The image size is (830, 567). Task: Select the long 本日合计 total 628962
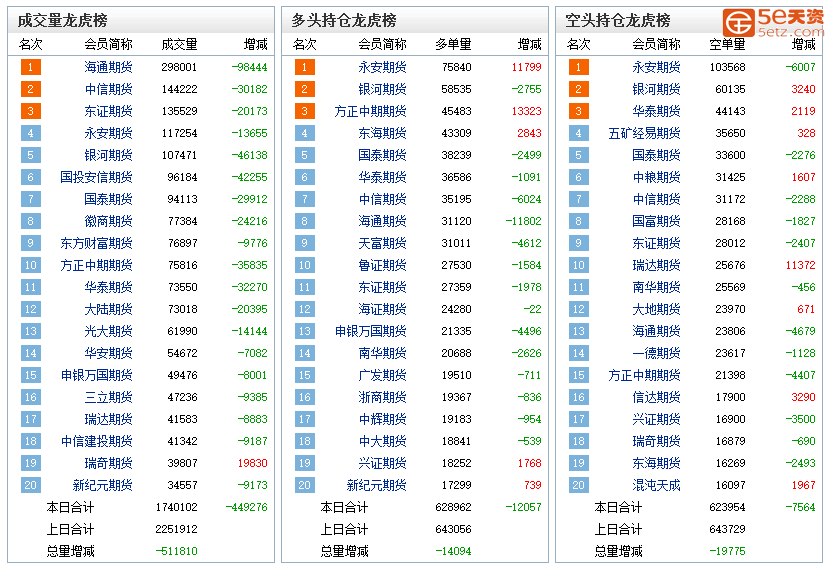[x=453, y=507]
